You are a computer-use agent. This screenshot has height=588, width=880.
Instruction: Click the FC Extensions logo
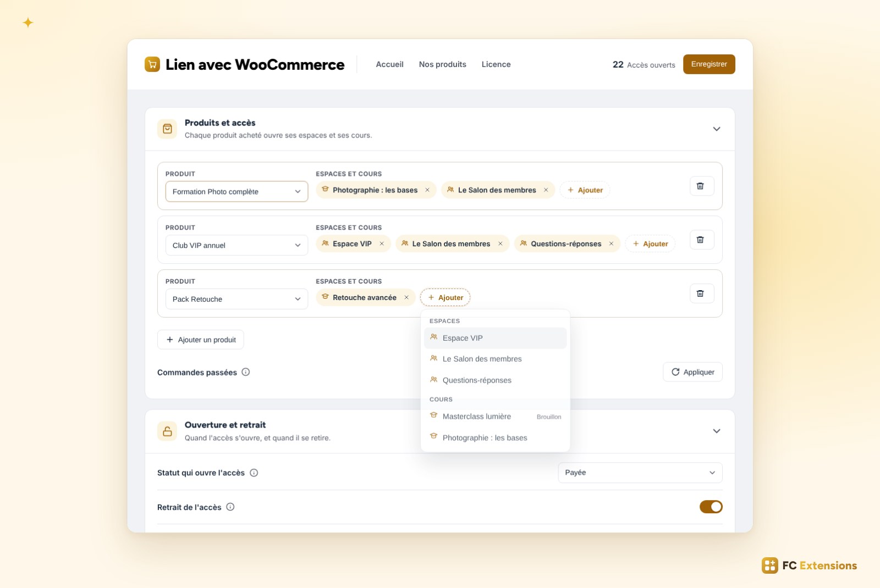[x=809, y=565]
